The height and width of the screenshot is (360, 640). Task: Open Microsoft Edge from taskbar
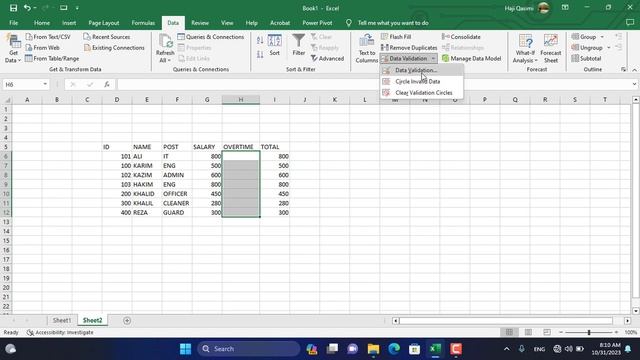coord(394,349)
